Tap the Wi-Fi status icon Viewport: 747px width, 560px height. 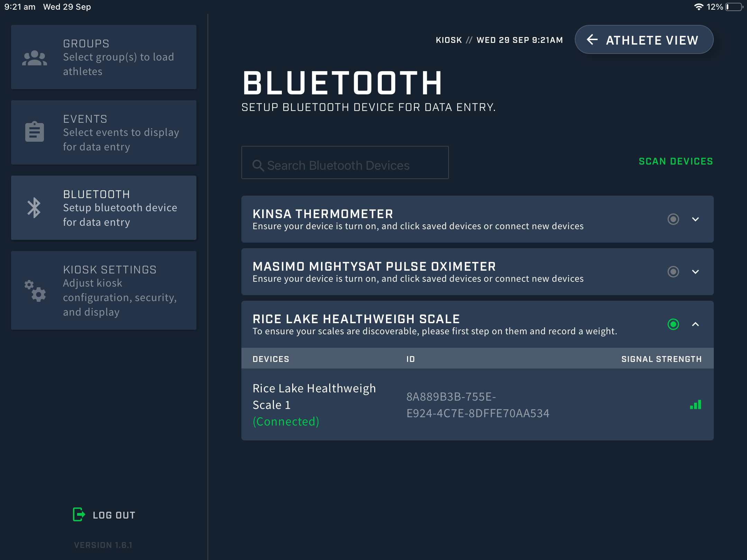[699, 7]
